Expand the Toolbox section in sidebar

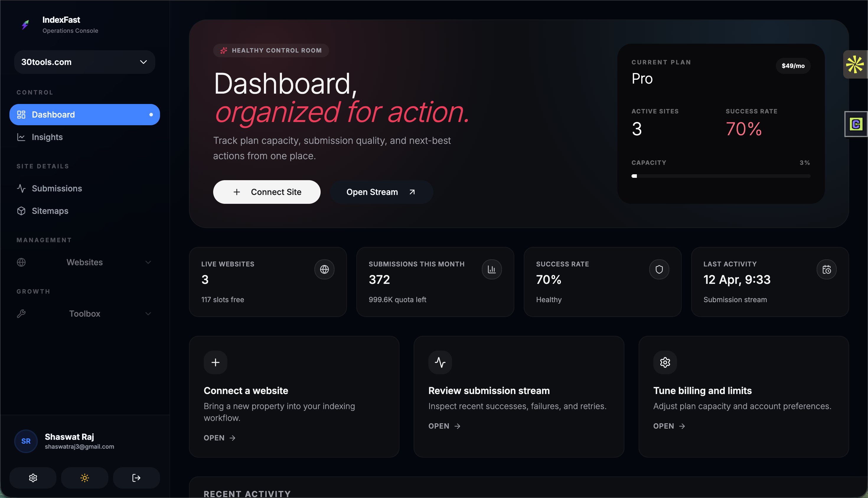pos(84,314)
